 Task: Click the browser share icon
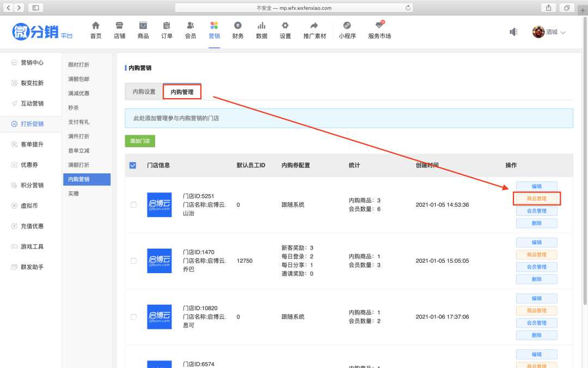(548, 8)
